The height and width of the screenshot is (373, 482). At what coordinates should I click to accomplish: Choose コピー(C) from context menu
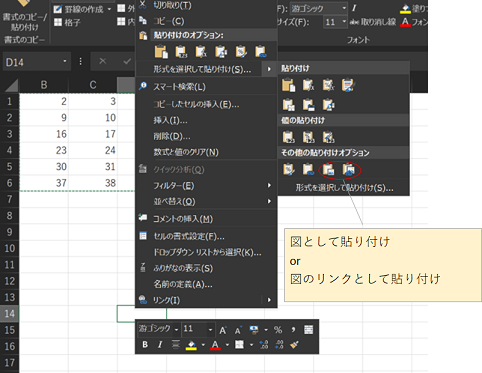click(206, 21)
